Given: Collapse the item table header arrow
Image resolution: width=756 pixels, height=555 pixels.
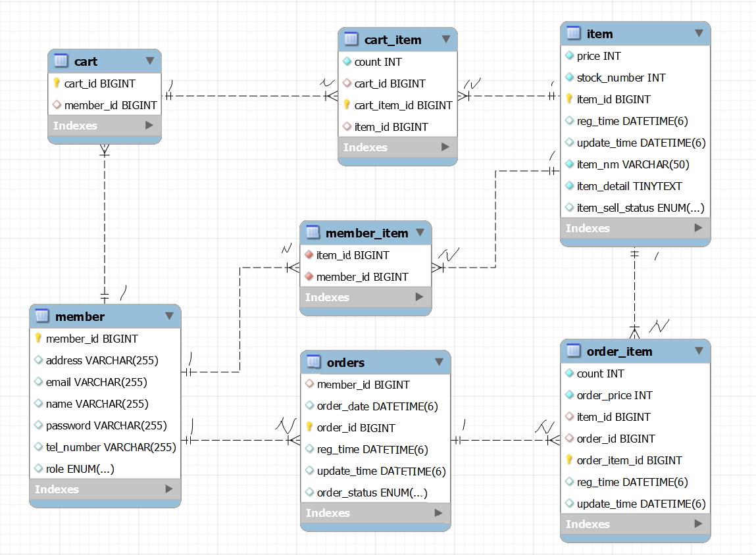Looking at the screenshot, I should pyautogui.click(x=699, y=34).
